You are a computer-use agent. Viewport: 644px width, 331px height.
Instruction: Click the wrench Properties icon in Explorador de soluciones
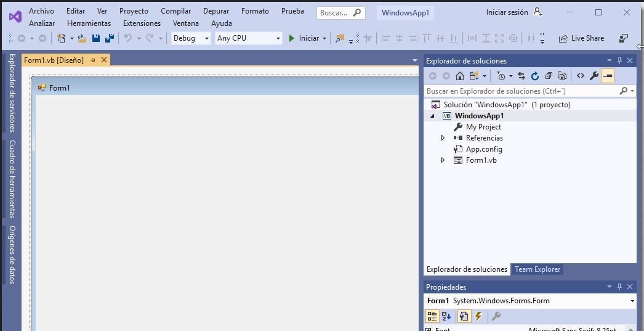594,76
